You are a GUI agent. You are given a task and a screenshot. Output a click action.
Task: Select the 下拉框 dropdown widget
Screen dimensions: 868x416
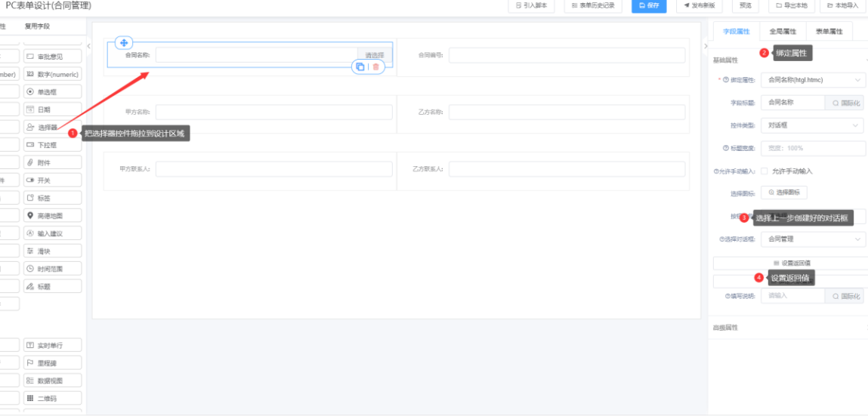53,145
